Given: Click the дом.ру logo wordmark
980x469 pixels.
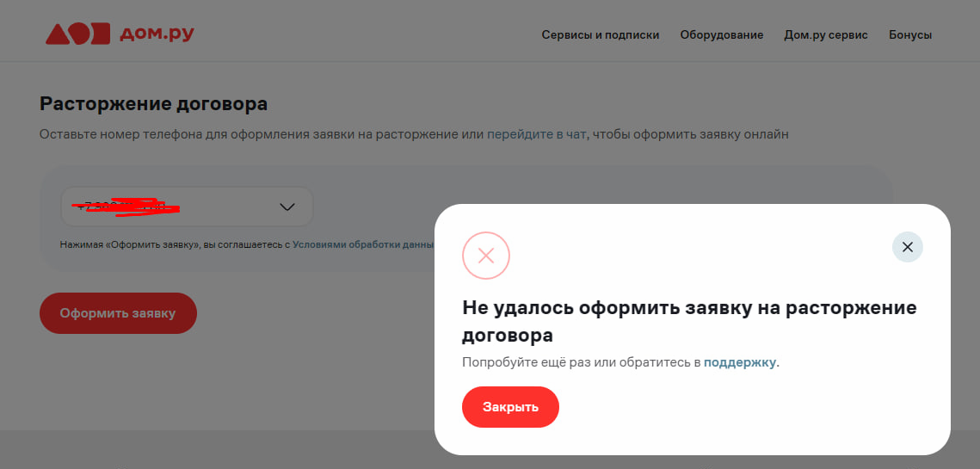Looking at the screenshot, I should click(x=157, y=34).
